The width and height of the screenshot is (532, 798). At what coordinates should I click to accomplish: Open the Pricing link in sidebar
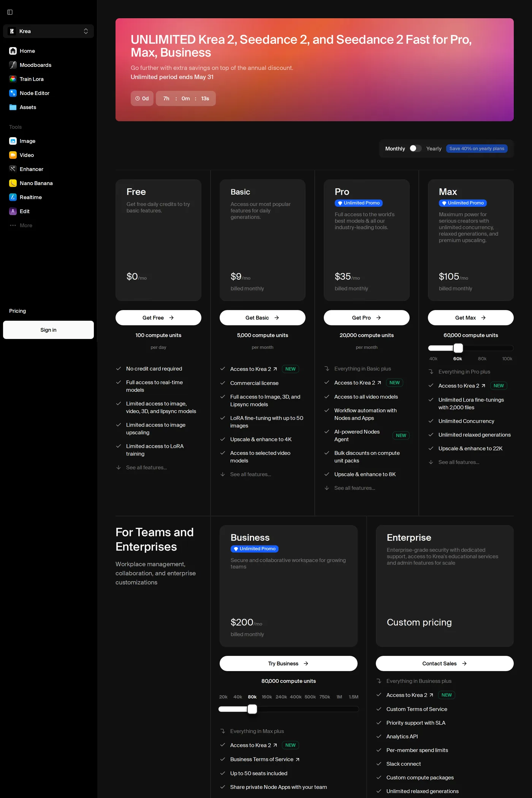pyautogui.click(x=17, y=311)
